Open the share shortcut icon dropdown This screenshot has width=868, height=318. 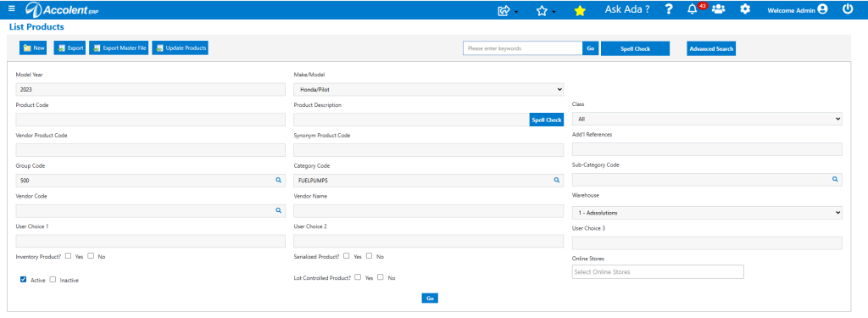508,10
